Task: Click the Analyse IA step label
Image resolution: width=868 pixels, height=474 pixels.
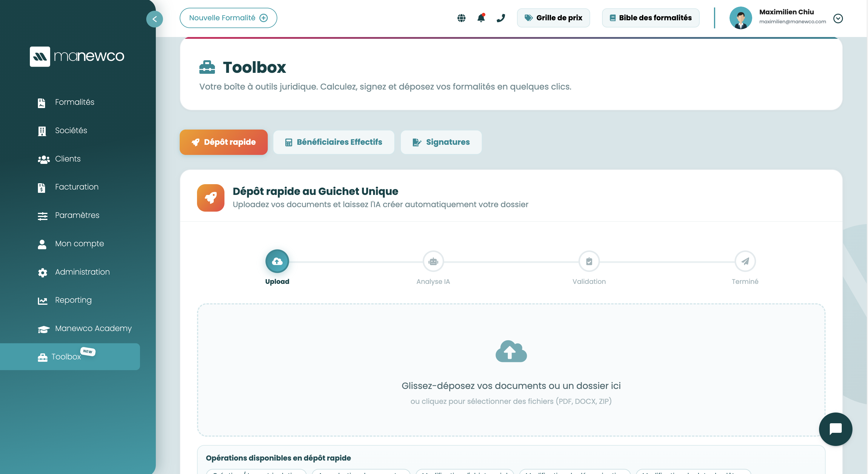Action: [433, 282]
